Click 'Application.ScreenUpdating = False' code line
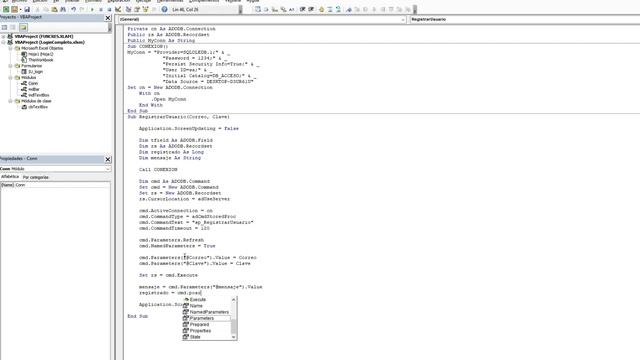640x360 pixels. (189, 129)
